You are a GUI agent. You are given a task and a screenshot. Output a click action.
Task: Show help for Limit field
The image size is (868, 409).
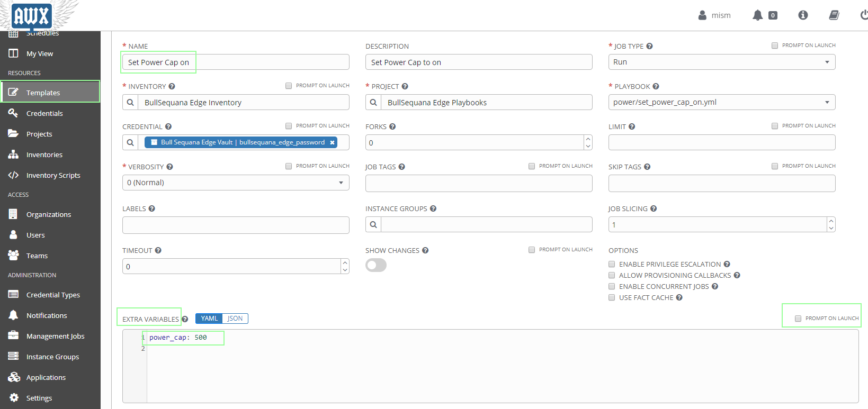click(x=632, y=126)
